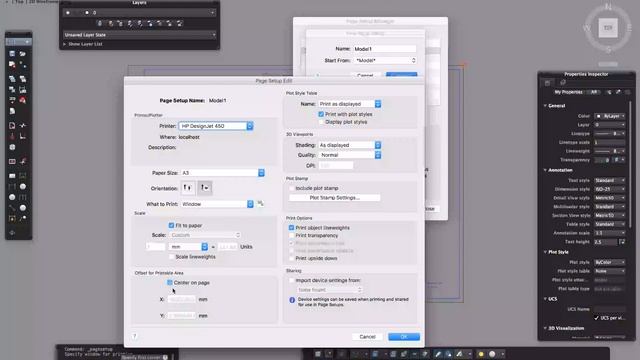Open first tab icon of Properties Inspector
The image size is (640, 360).
548,83
